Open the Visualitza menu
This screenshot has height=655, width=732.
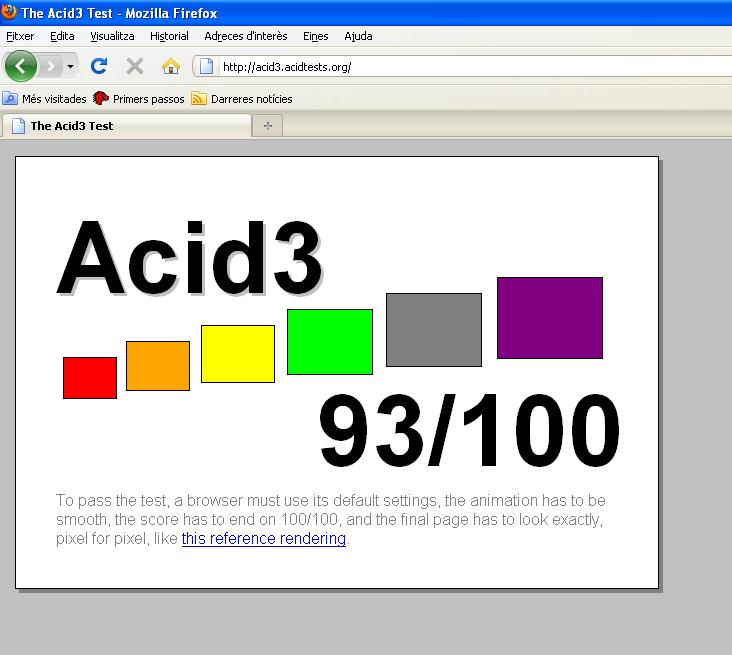[112, 36]
